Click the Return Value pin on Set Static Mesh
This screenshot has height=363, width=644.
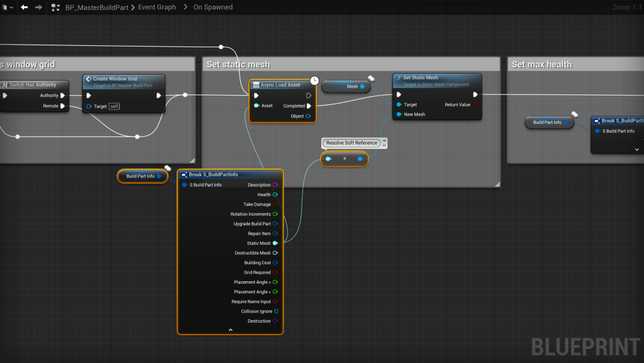click(x=475, y=105)
